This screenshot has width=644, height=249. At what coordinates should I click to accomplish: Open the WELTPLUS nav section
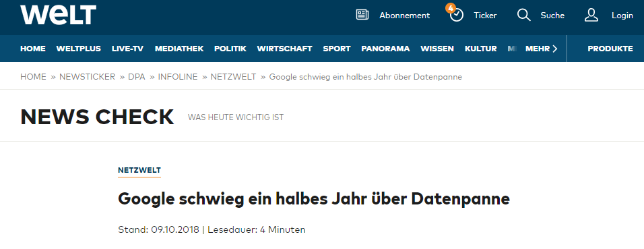click(78, 49)
